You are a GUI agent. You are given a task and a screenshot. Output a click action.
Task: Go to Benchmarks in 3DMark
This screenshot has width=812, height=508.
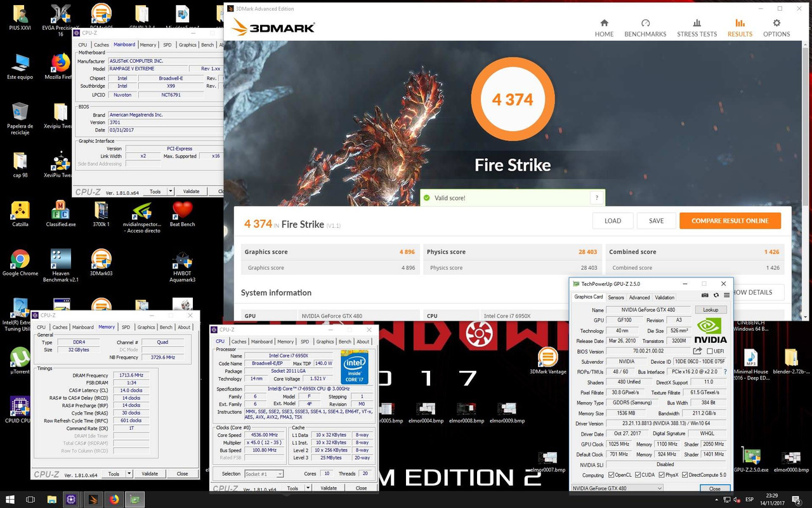point(645,28)
